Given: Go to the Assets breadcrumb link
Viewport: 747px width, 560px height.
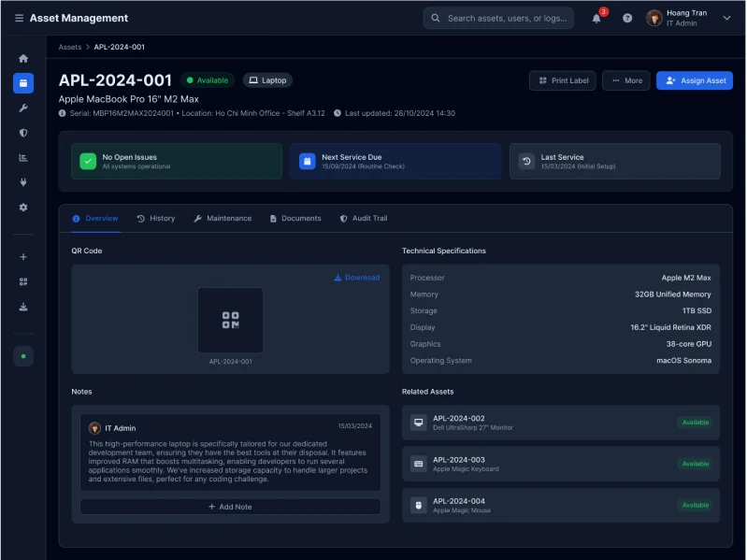Looking at the screenshot, I should tap(70, 47).
